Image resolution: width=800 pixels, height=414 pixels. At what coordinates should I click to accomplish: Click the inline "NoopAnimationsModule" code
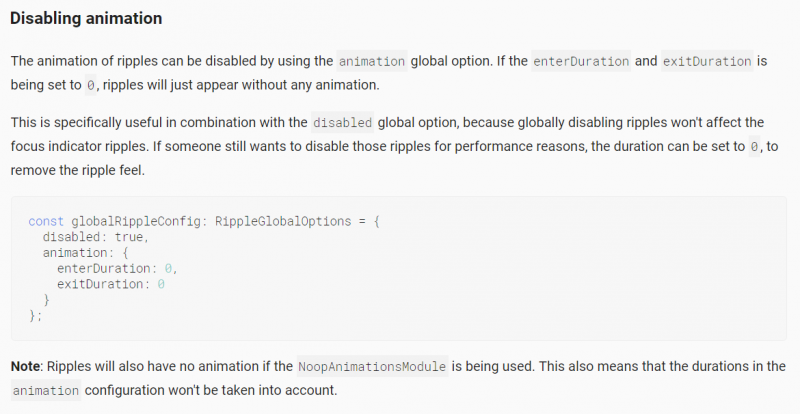[372, 366]
